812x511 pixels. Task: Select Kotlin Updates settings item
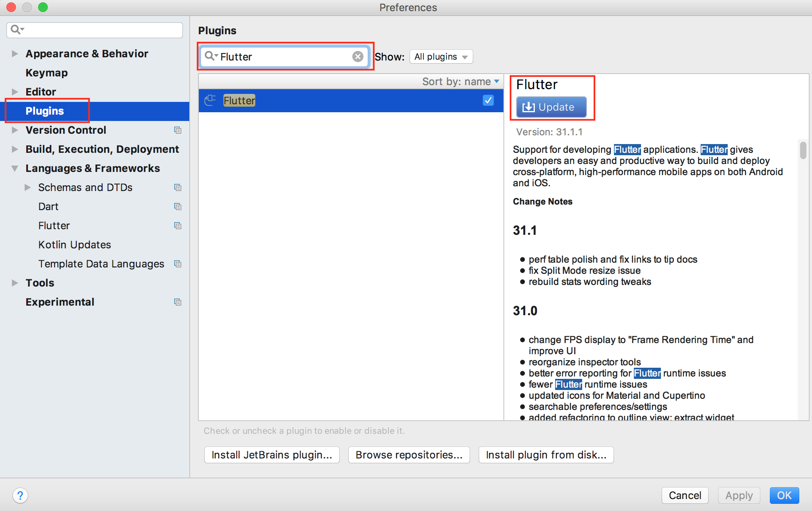pyautogui.click(x=74, y=245)
